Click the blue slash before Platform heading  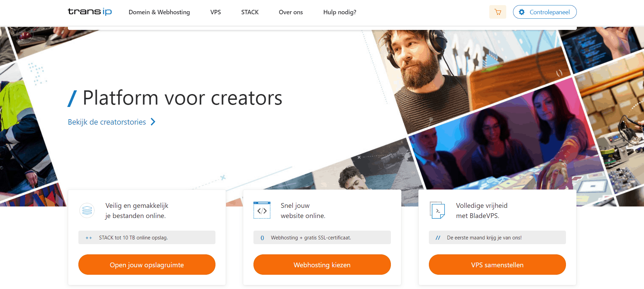(x=72, y=98)
